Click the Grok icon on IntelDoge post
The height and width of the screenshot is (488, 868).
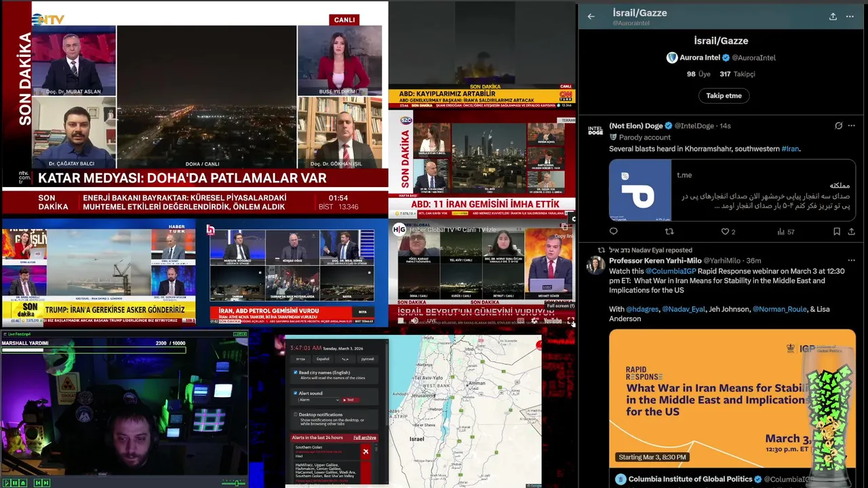(x=838, y=125)
